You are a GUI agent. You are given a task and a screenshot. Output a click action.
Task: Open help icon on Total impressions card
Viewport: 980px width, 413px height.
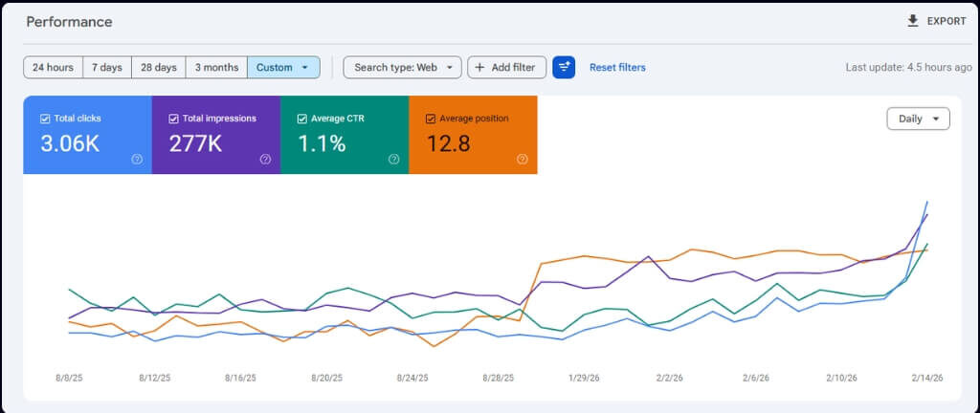[266, 159]
